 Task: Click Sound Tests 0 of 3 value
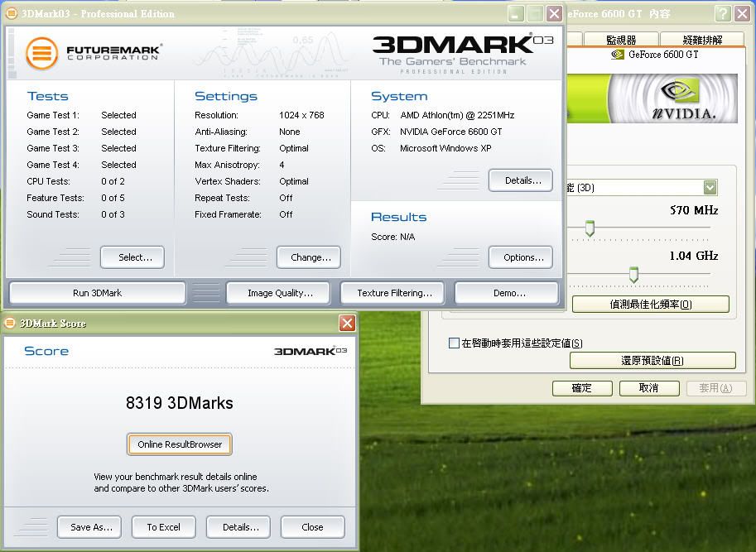[x=113, y=214]
